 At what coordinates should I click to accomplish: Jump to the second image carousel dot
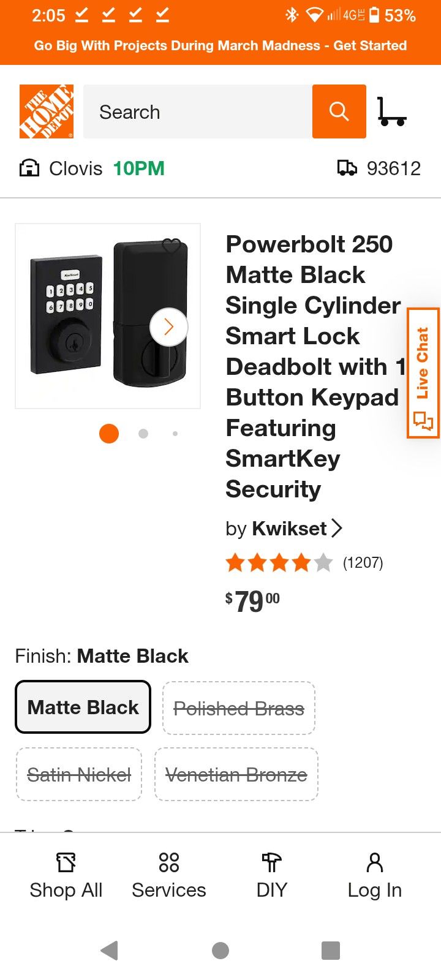[x=143, y=434]
